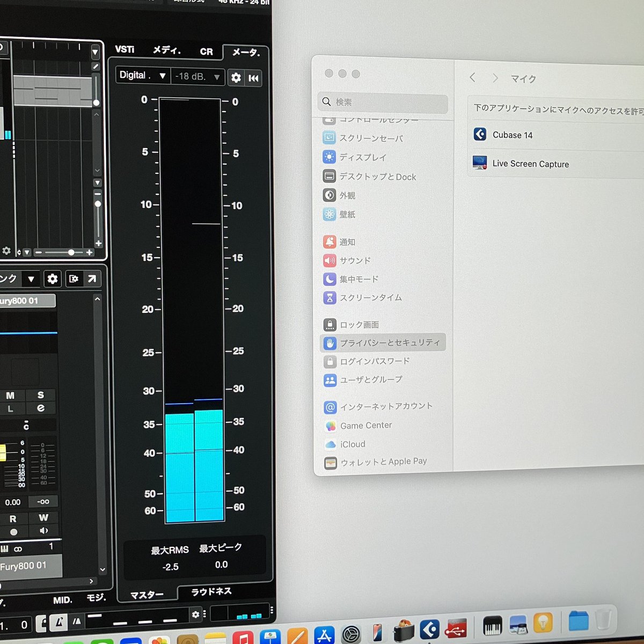Screen dimensions: 644x644
Task: Open the toaster app icon in Dock
Action: point(404,631)
